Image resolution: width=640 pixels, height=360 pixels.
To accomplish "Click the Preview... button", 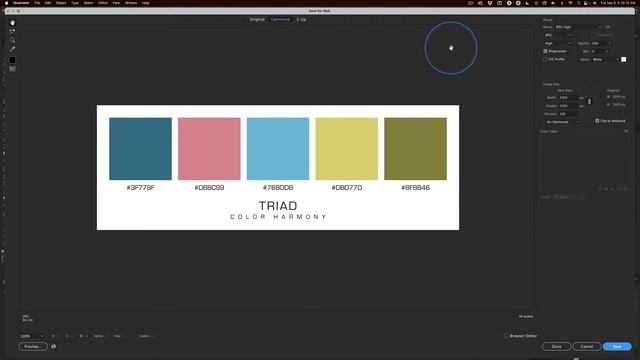I will click(33, 347).
